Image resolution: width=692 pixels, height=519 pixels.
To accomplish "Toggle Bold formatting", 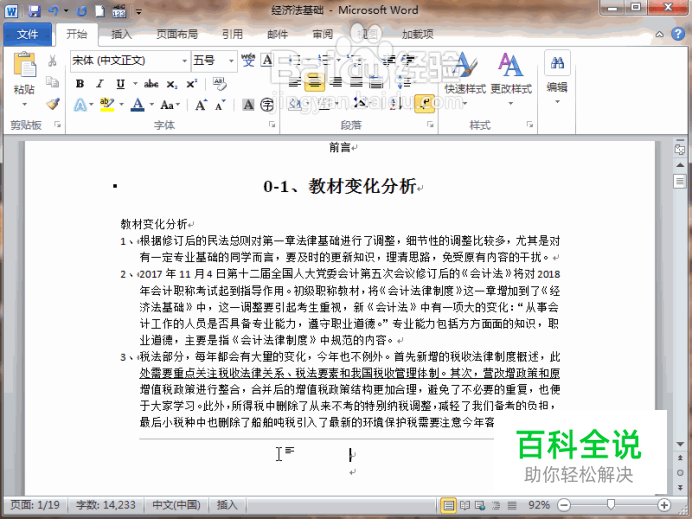I will click(x=80, y=83).
